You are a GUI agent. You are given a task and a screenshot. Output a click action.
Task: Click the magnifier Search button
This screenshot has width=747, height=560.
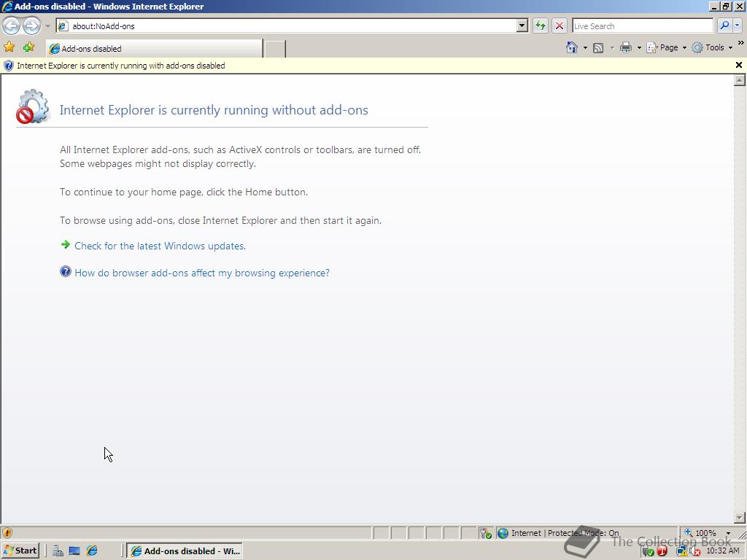pos(724,26)
